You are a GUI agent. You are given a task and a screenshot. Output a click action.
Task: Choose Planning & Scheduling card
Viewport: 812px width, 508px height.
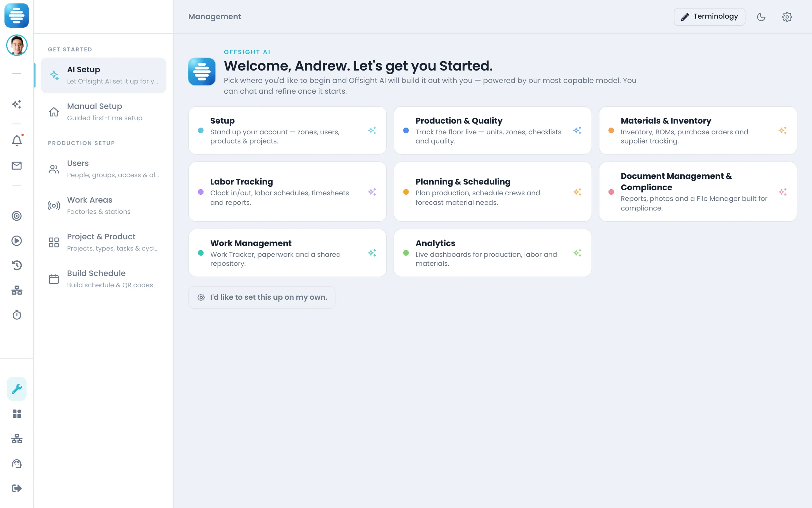[x=493, y=191]
